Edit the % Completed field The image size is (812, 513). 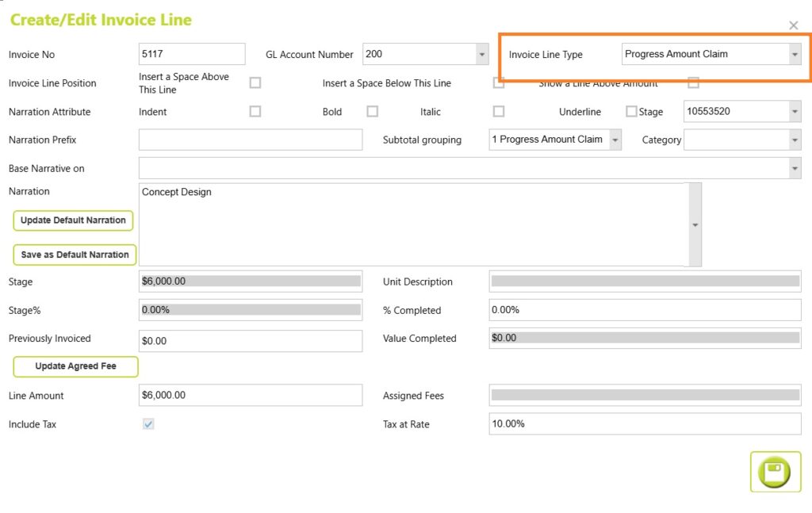point(645,310)
